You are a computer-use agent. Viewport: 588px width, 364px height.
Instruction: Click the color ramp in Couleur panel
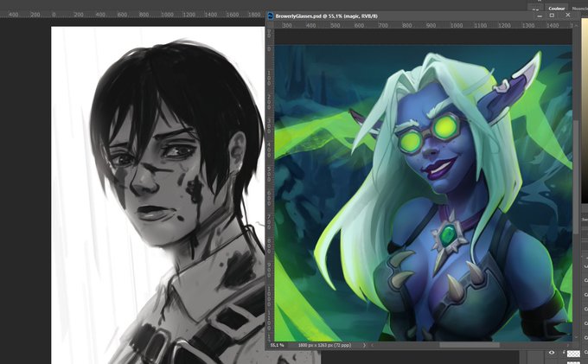coord(585,111)
